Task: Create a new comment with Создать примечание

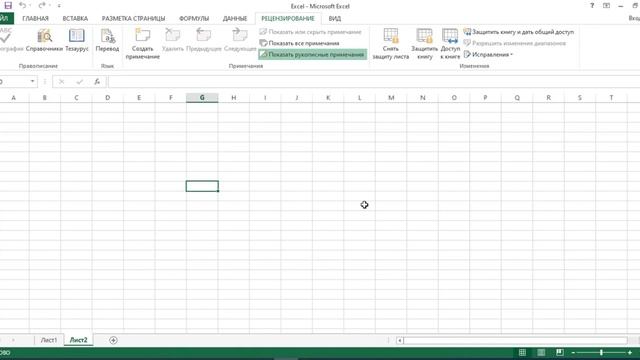Action: click(x=142, y=44)
